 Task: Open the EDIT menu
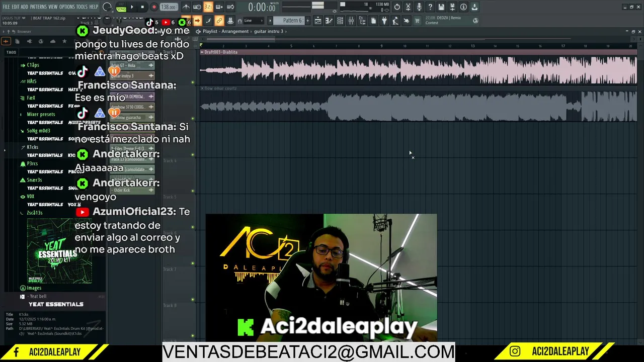[x=16, y=7]
